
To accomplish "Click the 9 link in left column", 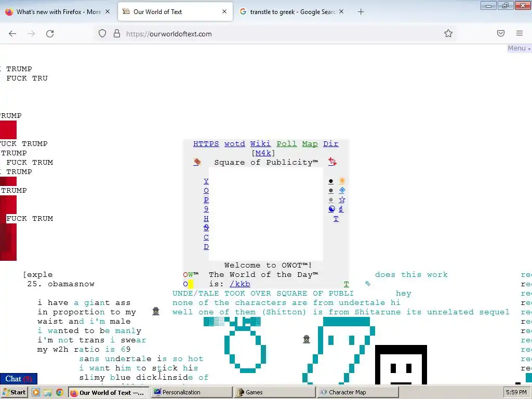I will coord(206,209).
